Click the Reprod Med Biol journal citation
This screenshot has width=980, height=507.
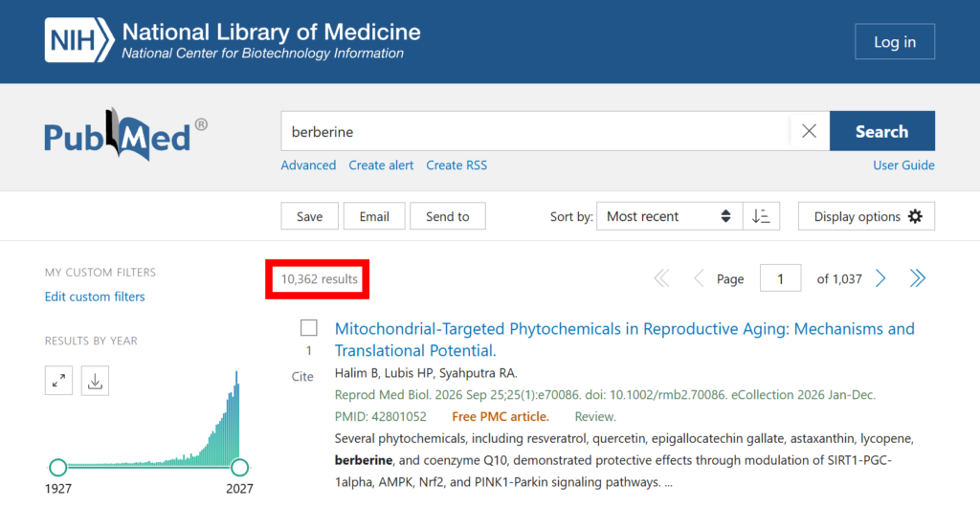point(605,395)
